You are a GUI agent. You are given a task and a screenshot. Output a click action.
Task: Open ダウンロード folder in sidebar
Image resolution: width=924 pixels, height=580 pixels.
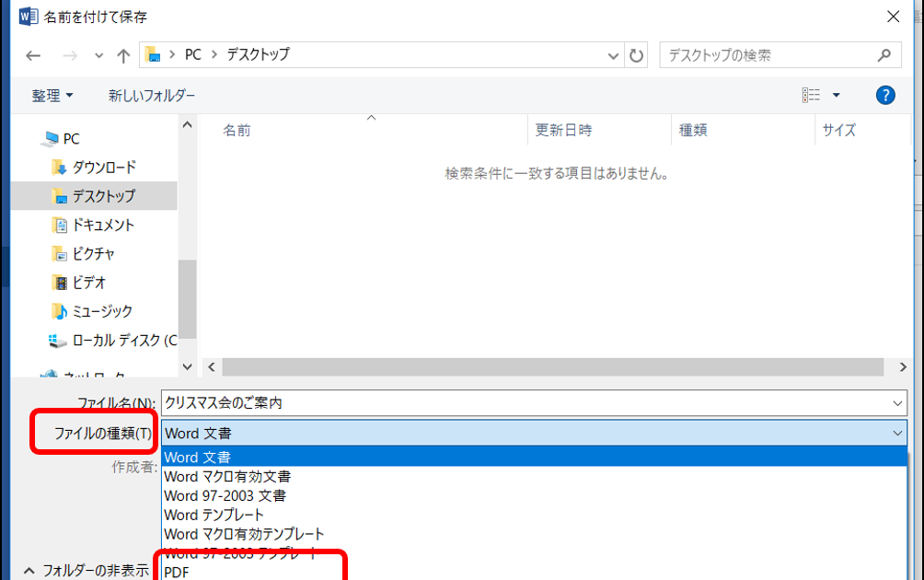point(94,168)
